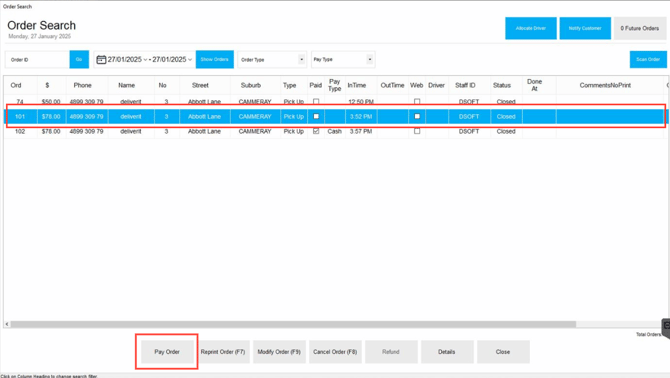
Task: Click the $ column header
Action: (47, 85)
